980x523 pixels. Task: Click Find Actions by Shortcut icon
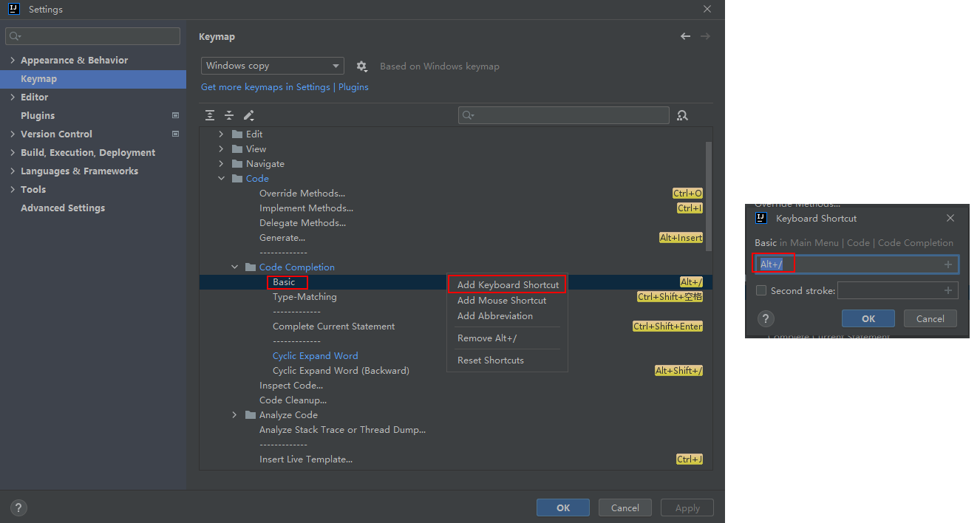682,115
